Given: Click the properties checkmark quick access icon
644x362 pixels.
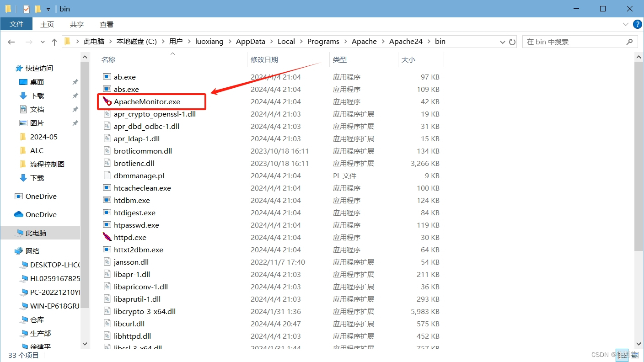Looking at the screenshot, I should point(26,9).
